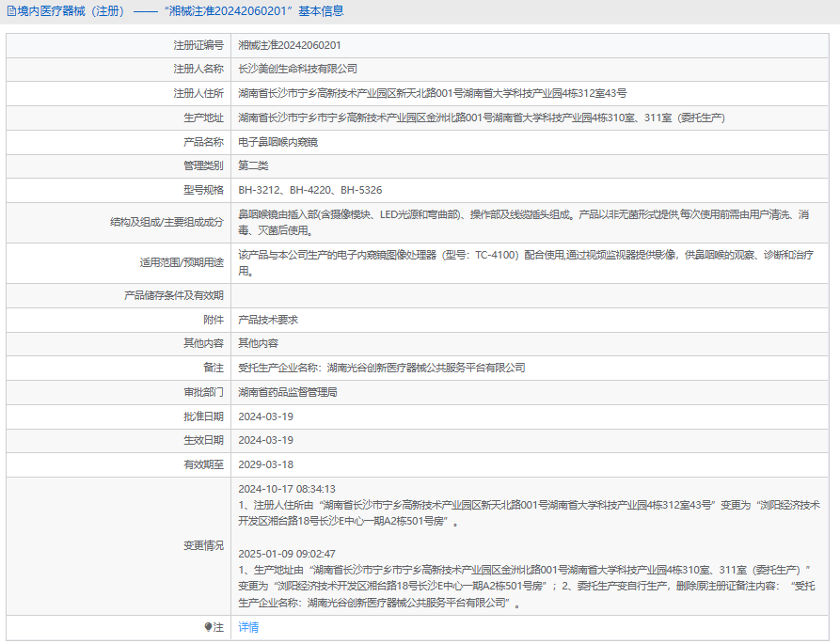Click the 管理类别 row label
Viewport: 840px width, 644px height.
tap(203, 166)
